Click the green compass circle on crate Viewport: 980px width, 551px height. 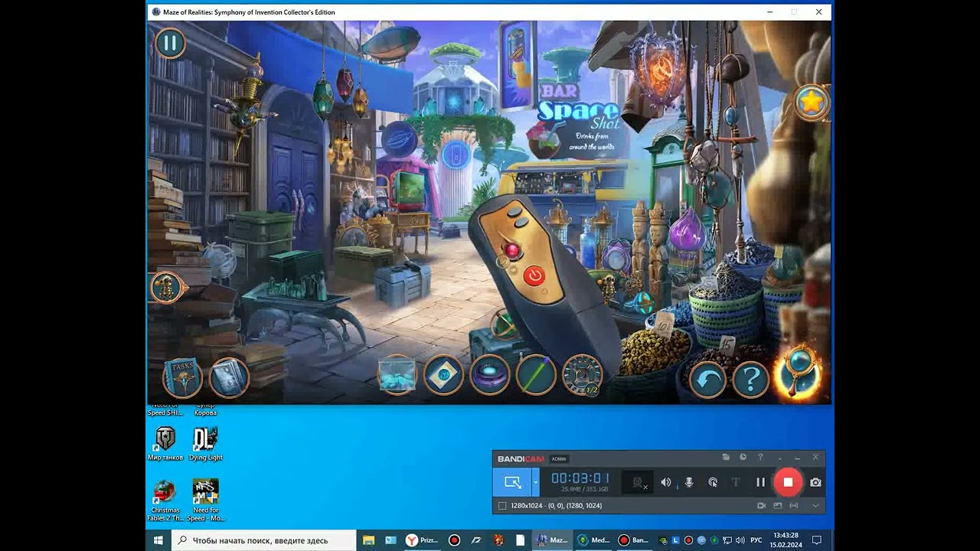505,324
